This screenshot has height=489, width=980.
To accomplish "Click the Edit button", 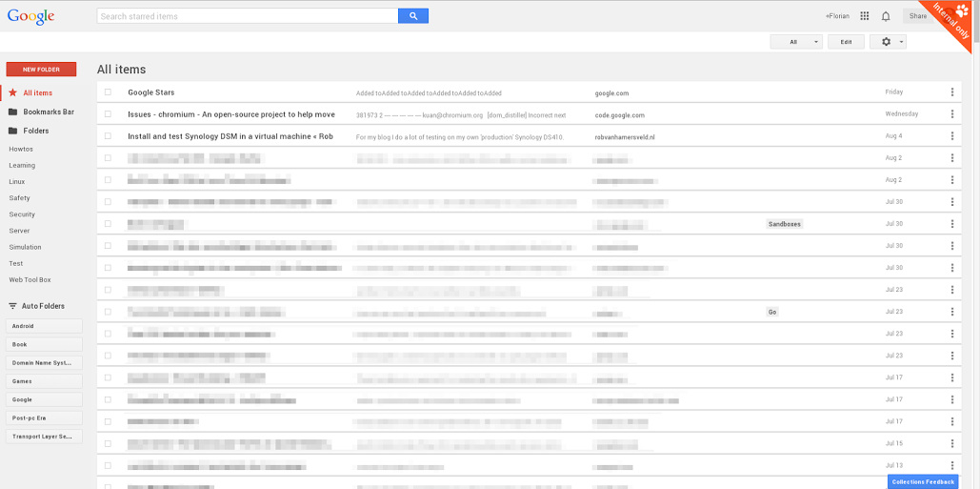I will coord(846,42).
